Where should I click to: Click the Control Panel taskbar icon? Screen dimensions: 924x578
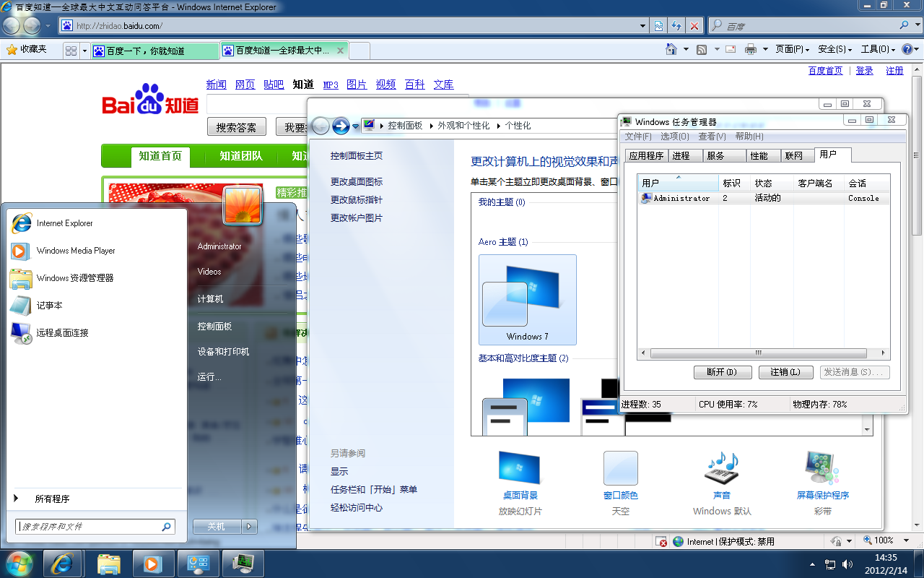click(198, 564)
